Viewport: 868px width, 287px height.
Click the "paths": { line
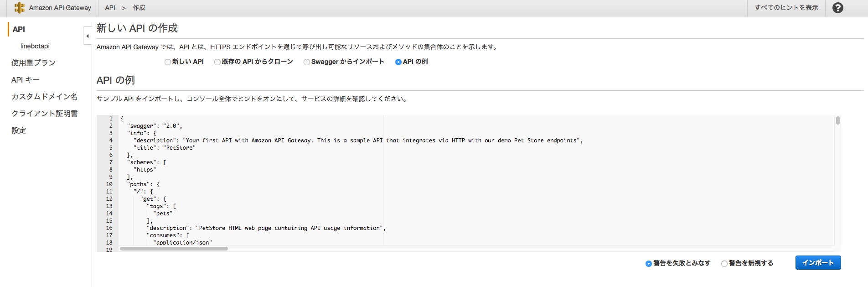[143, 184]
